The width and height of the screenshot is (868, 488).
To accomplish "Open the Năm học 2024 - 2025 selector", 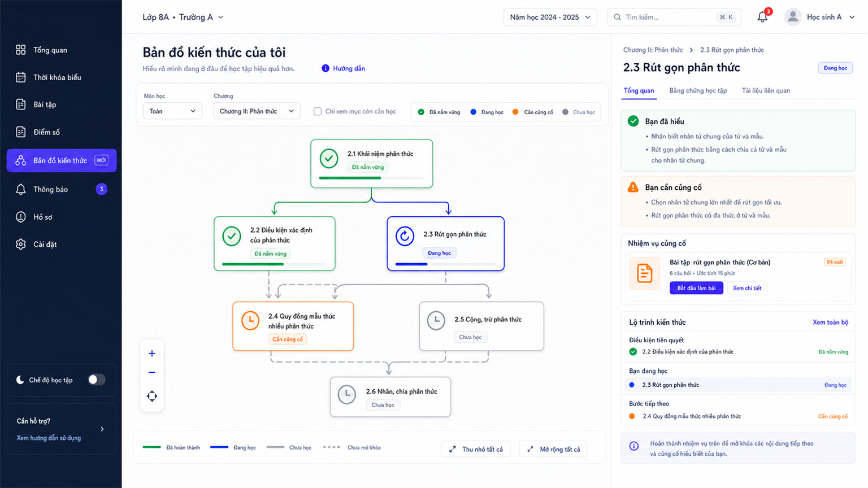I will 550,17.
